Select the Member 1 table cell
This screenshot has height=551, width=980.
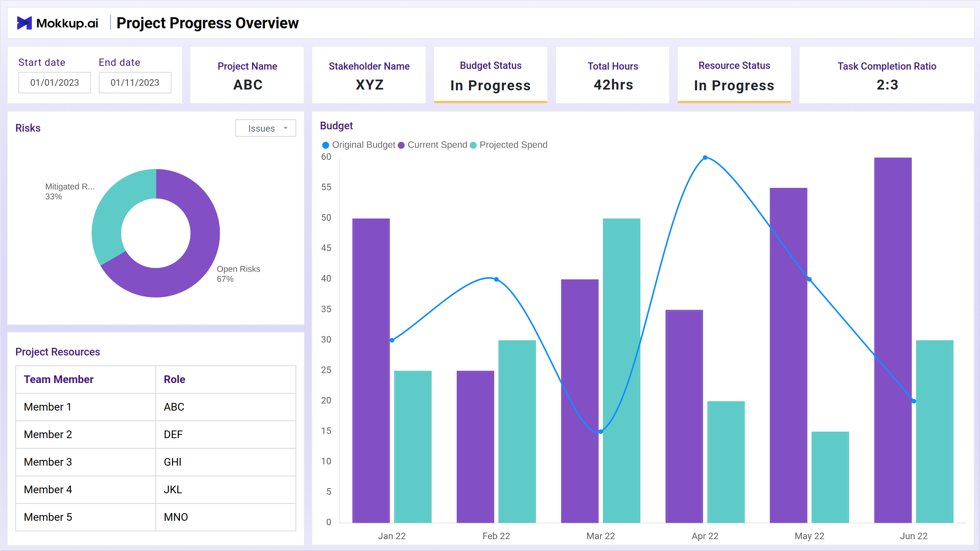point(86,407)
